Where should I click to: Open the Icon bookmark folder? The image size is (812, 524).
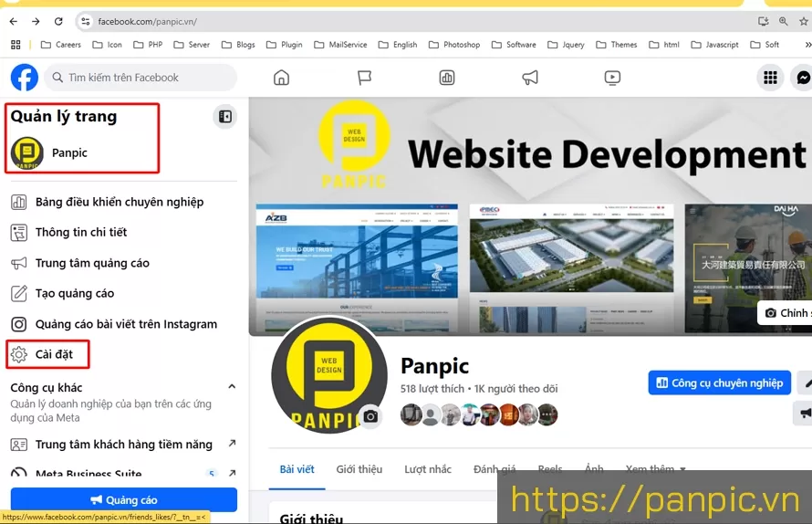(107, 45)
